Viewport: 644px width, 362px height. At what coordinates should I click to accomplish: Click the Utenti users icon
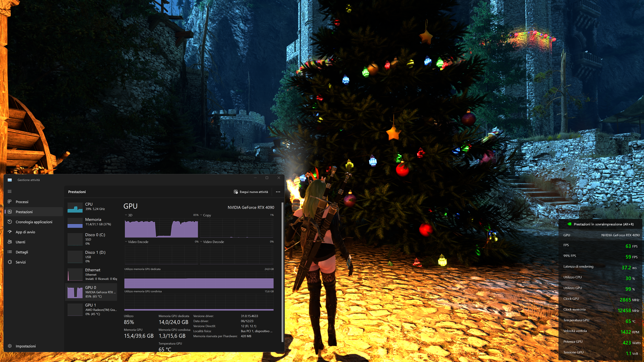[10, 242]
